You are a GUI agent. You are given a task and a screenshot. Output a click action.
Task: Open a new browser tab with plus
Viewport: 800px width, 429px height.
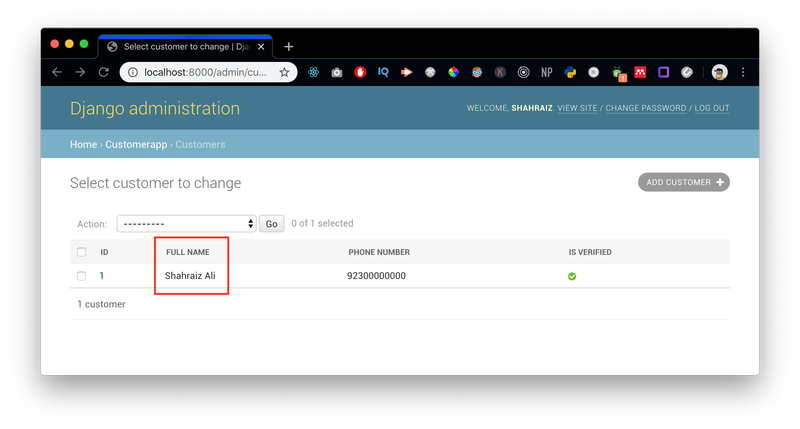[289, 47]
